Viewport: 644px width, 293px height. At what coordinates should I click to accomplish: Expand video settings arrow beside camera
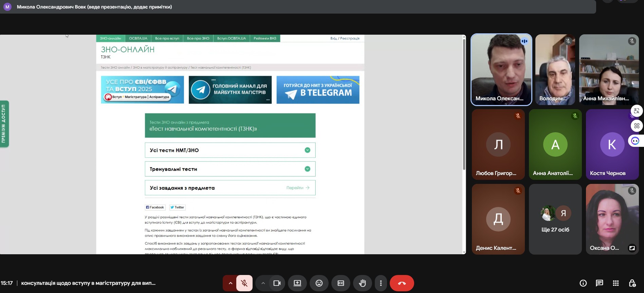click(x=263, y=283)
